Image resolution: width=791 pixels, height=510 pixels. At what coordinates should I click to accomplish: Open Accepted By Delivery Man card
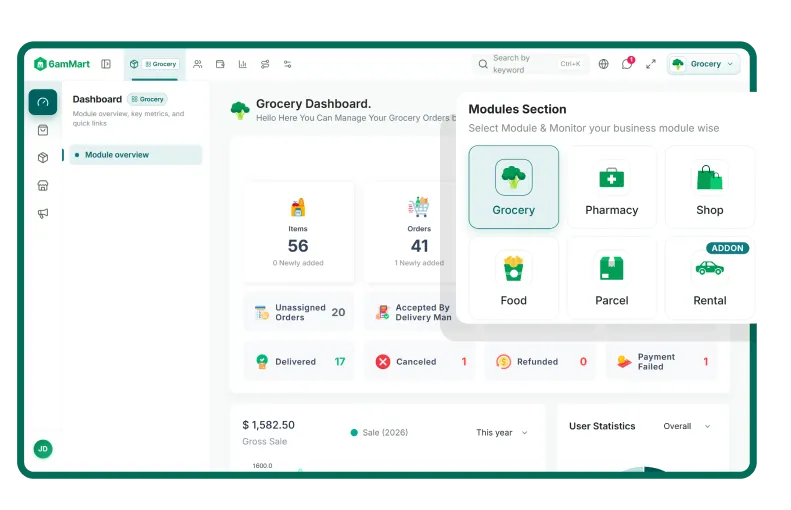pos(411,312)
